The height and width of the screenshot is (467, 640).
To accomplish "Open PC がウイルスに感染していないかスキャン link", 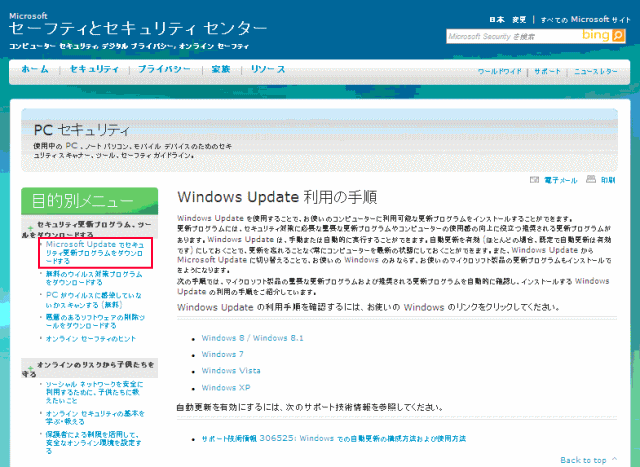I will (x=93, y=300).
